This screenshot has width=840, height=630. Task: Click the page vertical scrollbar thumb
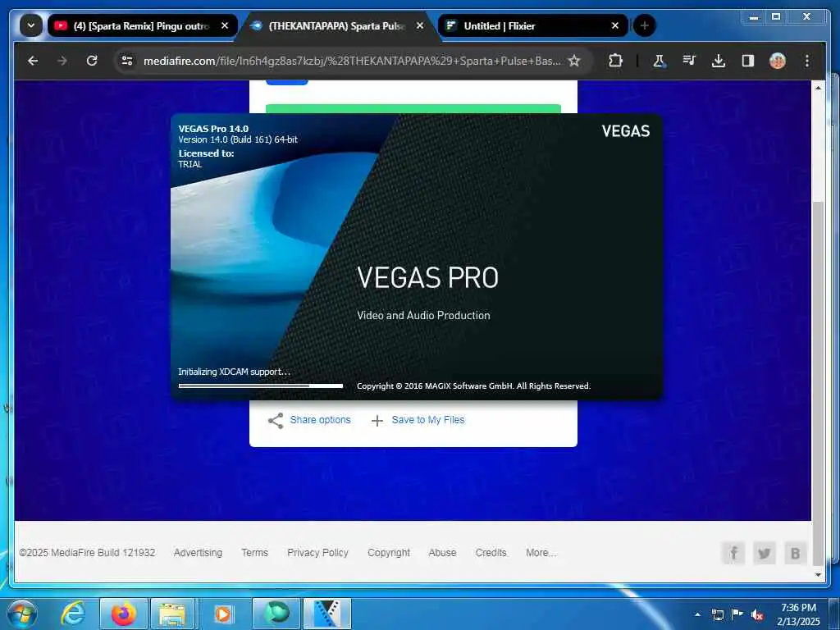click(818, 382)
